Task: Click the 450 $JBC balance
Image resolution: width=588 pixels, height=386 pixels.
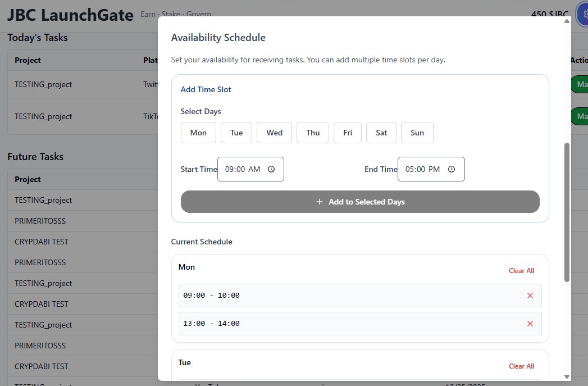Action: tap(549, 15)
